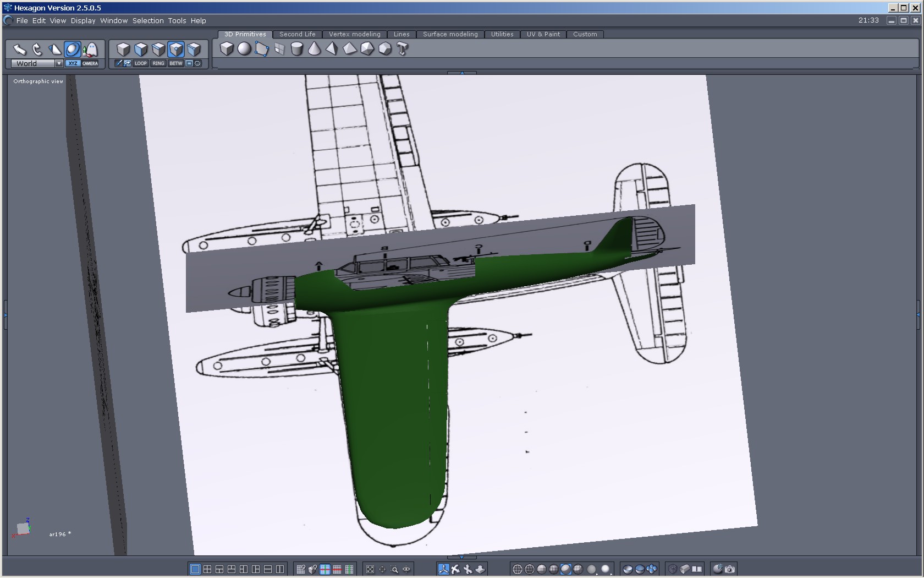The image size is (924, 578).
Task: Choose the Cylinder primitive
Action: click(296, 49)
